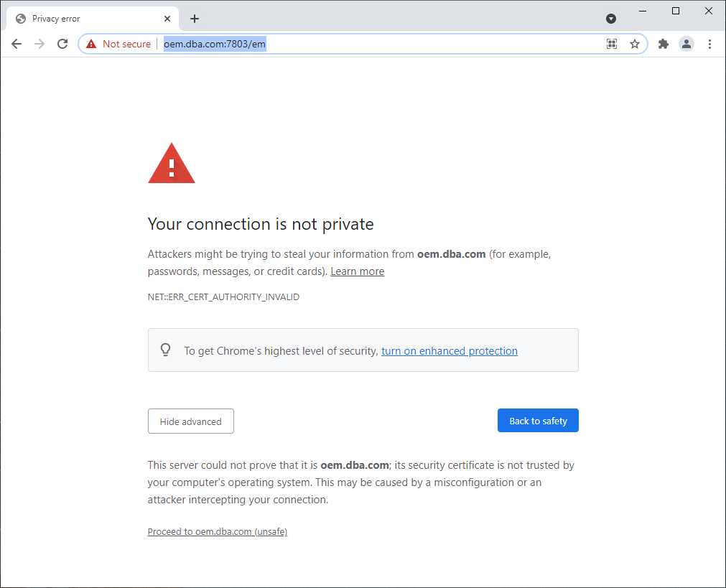Collapse details with Hide advanced button
Screen dimensions: 726x588
point(191,421)
